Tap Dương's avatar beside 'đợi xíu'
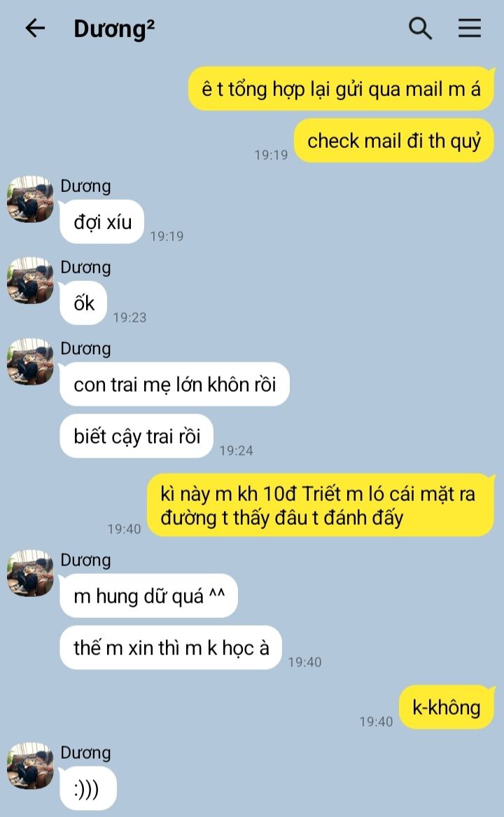The width and height of the screenshot is (504, 817). (x=30, y=199)
